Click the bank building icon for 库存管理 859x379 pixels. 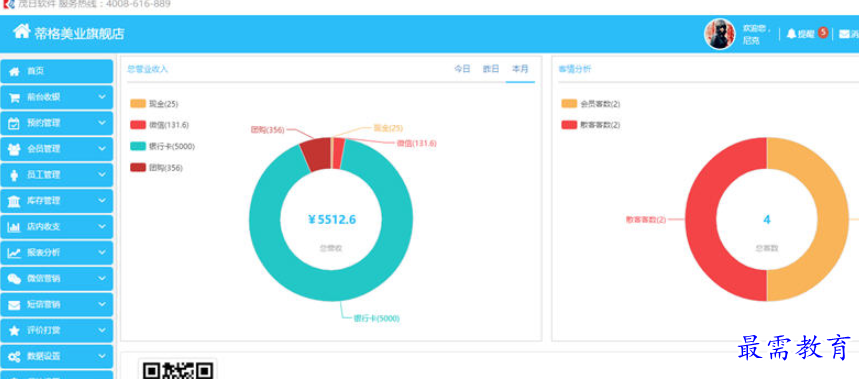[x=14, y=201]
